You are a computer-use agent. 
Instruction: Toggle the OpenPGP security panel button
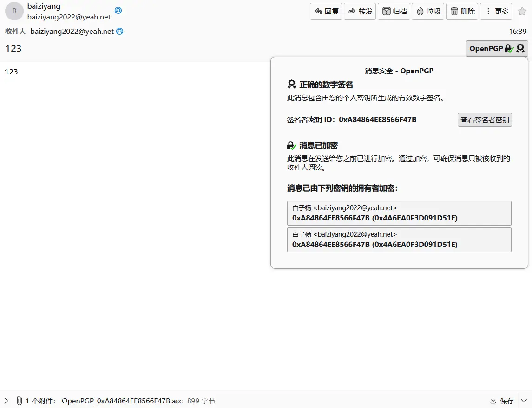497,48
